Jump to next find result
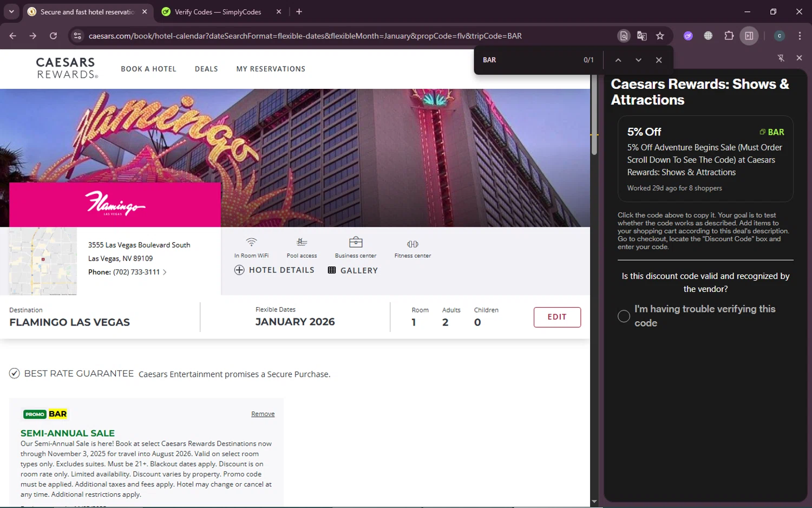The image size is (812, 508). click(x=638, y=60)
